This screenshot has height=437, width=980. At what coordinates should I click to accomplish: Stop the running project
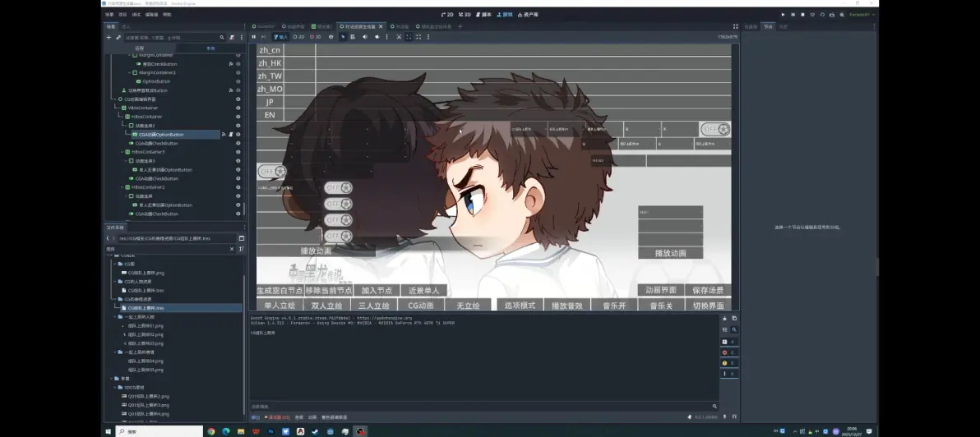(802, 14)
